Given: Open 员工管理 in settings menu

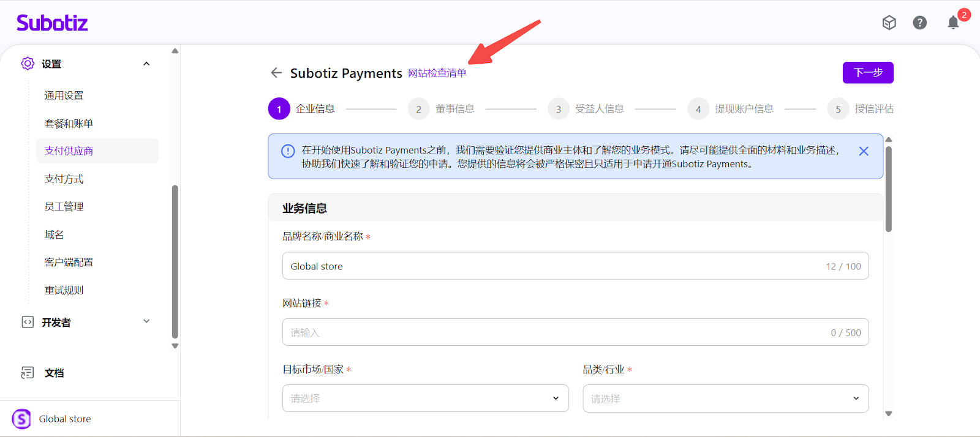Looking at the screenshot, I should click(64, 207).
